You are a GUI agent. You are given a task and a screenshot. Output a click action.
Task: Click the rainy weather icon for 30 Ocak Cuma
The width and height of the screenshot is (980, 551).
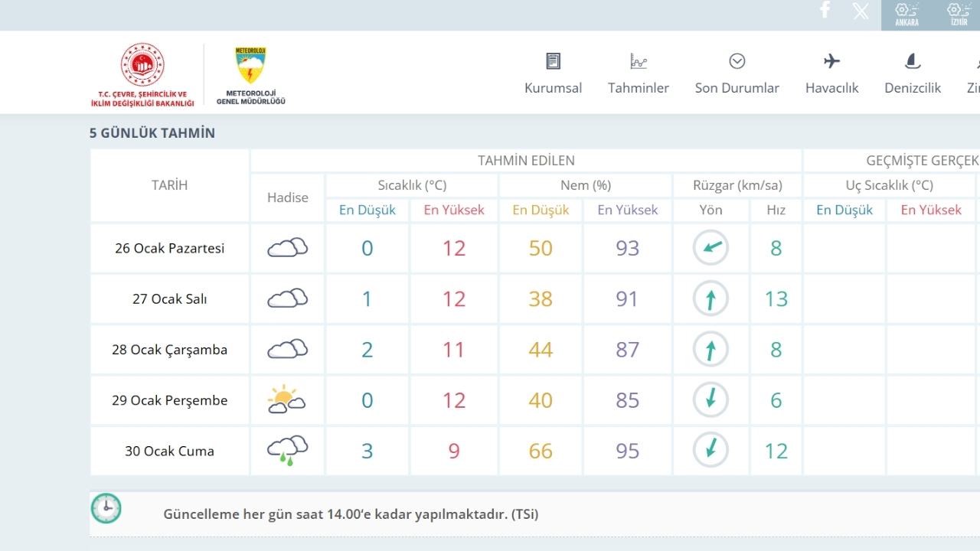(x=287, y=451)
